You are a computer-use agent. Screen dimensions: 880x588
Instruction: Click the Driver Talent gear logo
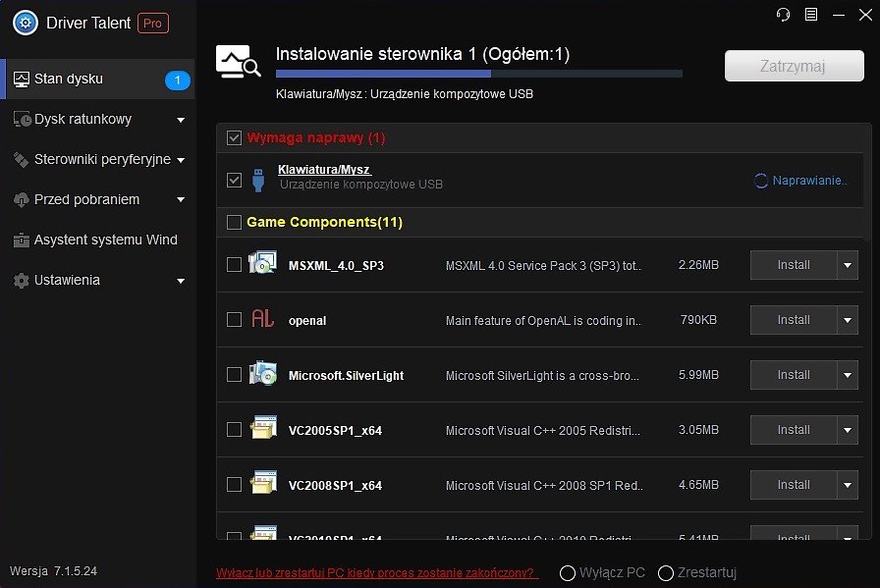pos(26,23)
